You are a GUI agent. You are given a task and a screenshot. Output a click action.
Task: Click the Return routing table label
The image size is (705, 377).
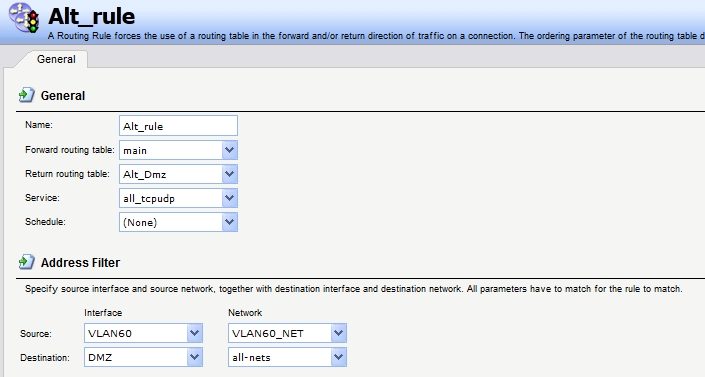[x=67, y=174]
